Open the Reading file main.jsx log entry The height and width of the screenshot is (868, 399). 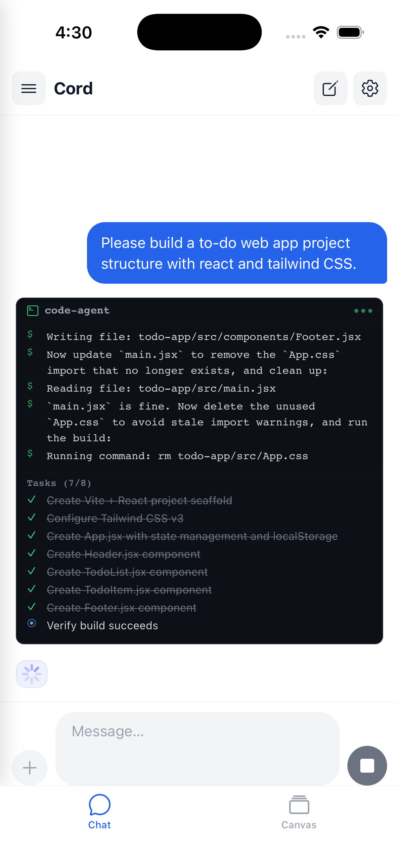pos(161,388)
